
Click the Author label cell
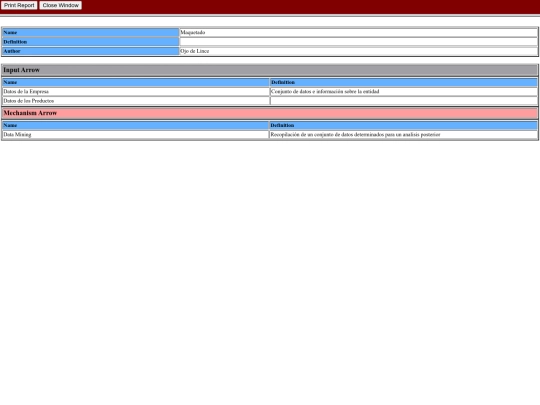[91, 51]
